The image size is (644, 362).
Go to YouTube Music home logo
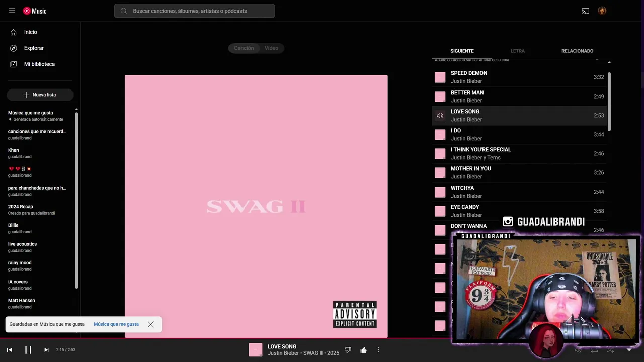35,11
